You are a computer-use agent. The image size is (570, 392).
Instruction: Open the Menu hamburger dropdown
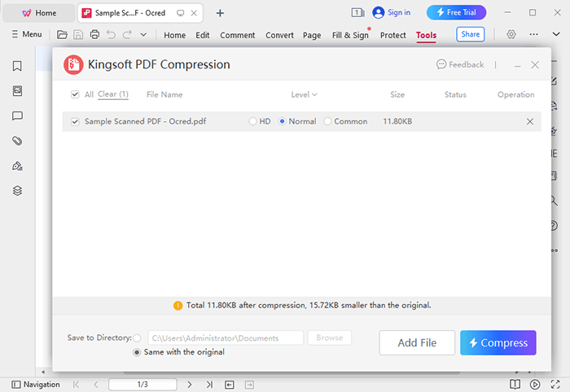pyautogui.click(x=27, y=34)
